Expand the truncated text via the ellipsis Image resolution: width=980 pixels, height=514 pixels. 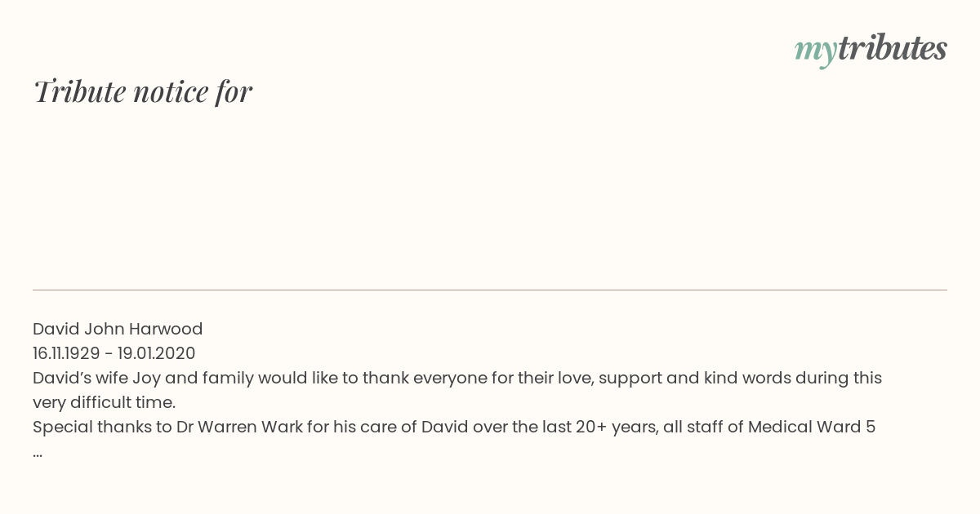click(x=38, y=453)
